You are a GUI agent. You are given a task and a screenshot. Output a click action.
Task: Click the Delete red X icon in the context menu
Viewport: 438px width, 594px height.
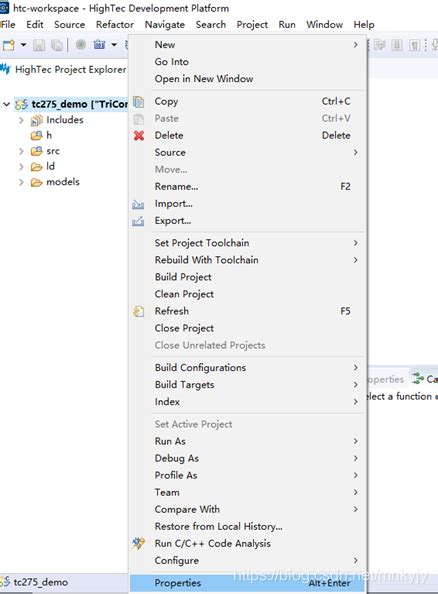point(139,135)
